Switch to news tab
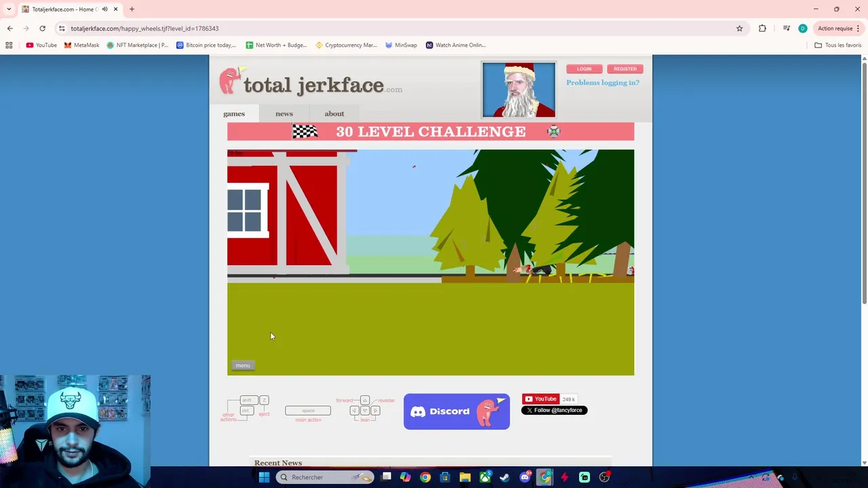 pyautogui.click(x=284, y=114)
